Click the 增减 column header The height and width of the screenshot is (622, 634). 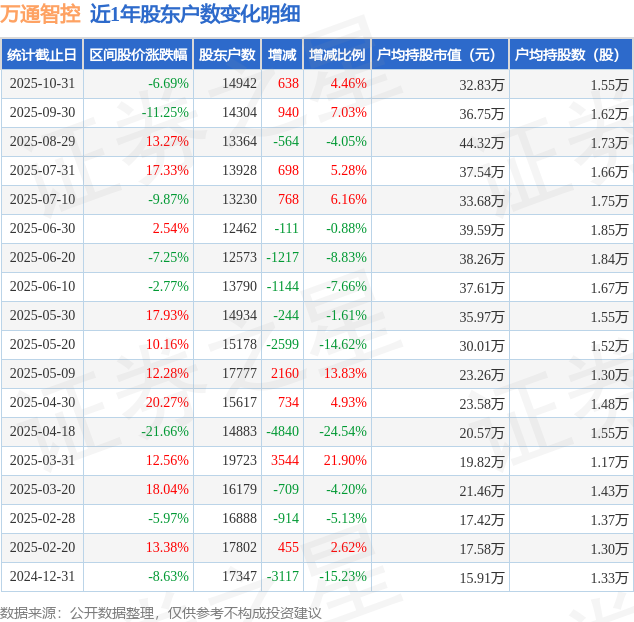tap(282, 55)
